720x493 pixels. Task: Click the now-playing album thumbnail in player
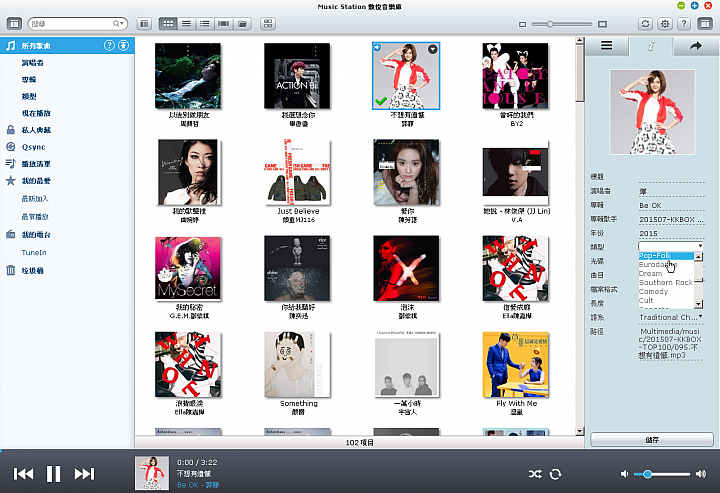152,473
